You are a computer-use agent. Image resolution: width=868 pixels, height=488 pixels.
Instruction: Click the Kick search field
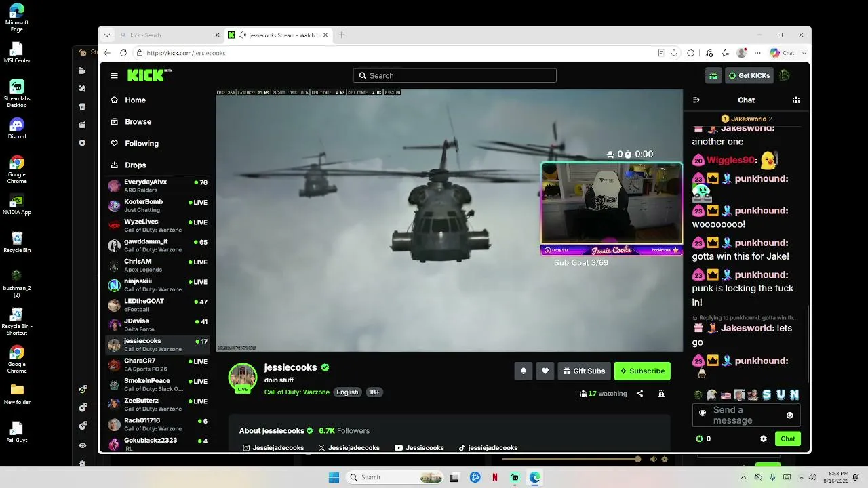[454, 75]
